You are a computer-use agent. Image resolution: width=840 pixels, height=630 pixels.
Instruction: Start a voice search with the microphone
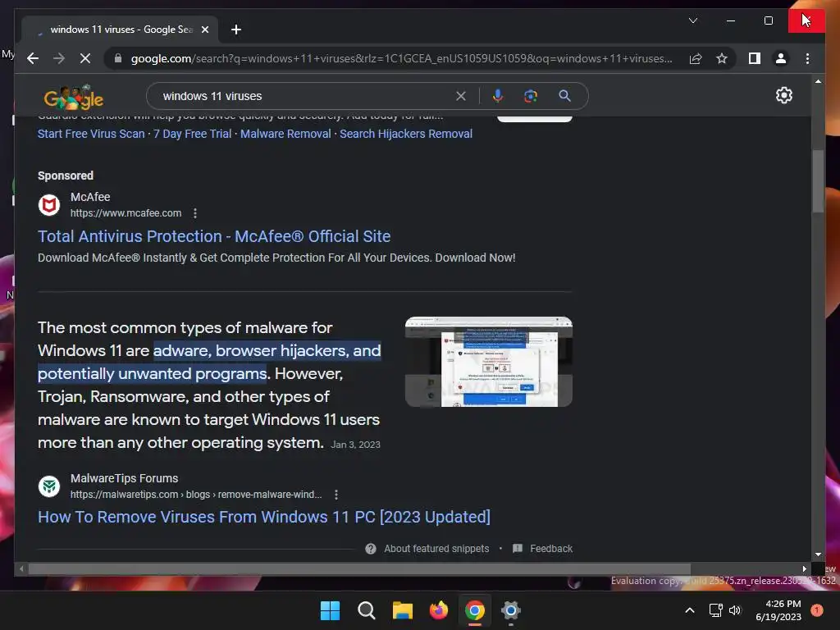click(498, 96)
